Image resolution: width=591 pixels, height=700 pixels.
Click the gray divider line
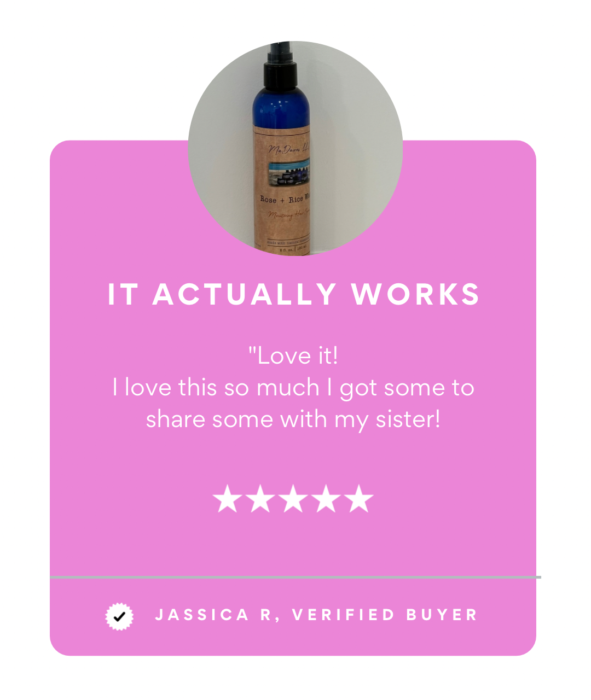pos(296,577)
